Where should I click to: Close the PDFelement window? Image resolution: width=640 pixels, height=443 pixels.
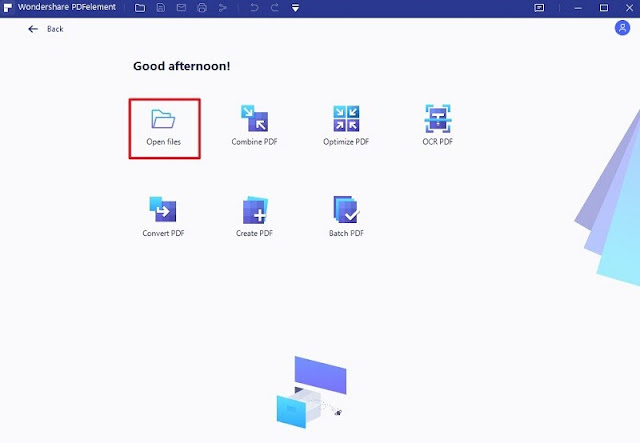(629, 8)
